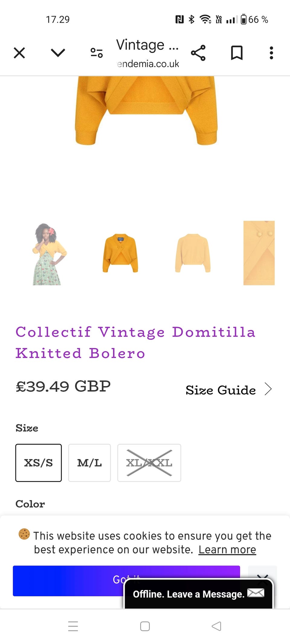290x644 pixels.
Task: Close the browser custom tab
Action: (x=19, y=53)
